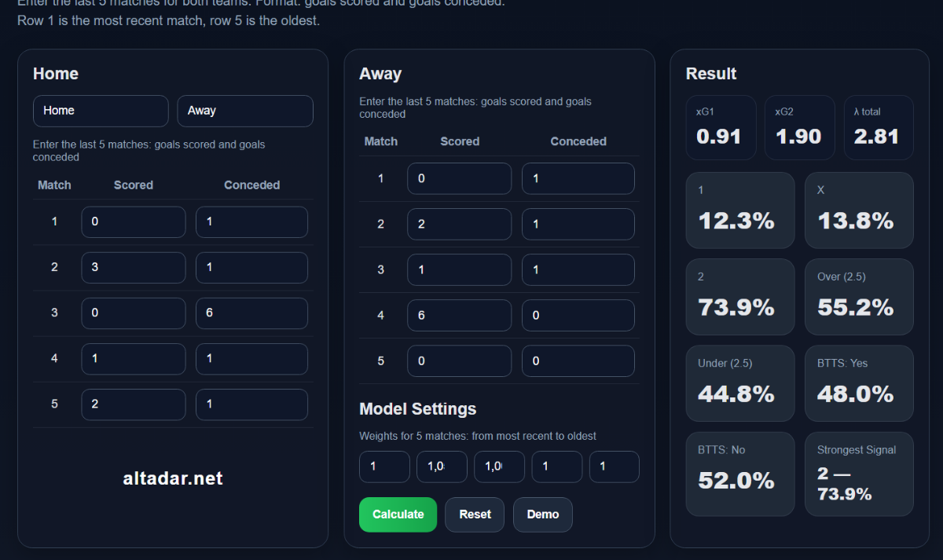Click the BTTS: Yes result card

click(859, 383)
